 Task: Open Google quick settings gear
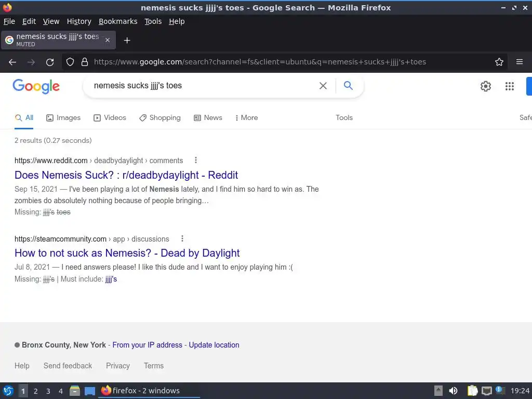486,86
